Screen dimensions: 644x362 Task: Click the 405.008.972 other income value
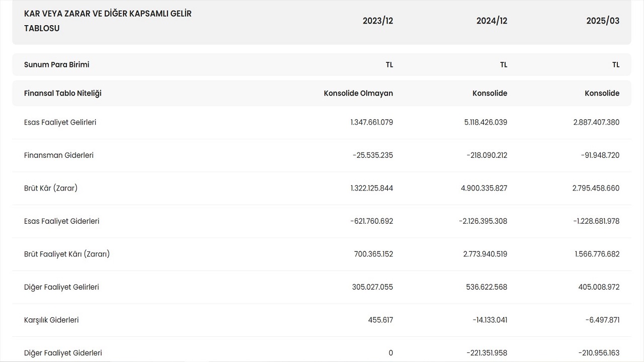(x=599, y=287)
